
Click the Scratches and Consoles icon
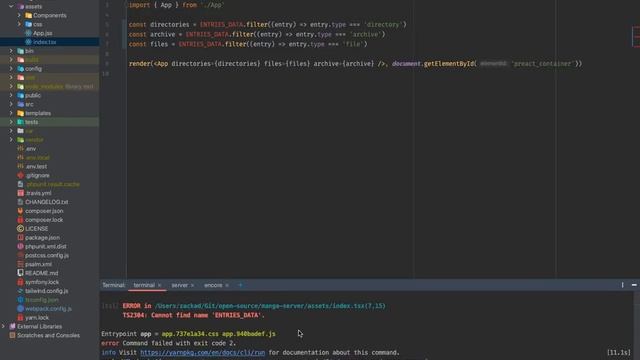coord(12,336)
